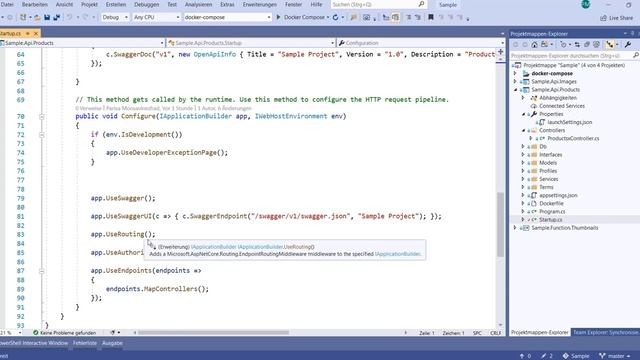The width and height of the screenshot is (640, 360).
Task: Click the Suchen (Strg+Q) search field
Action: pos(378,4)
